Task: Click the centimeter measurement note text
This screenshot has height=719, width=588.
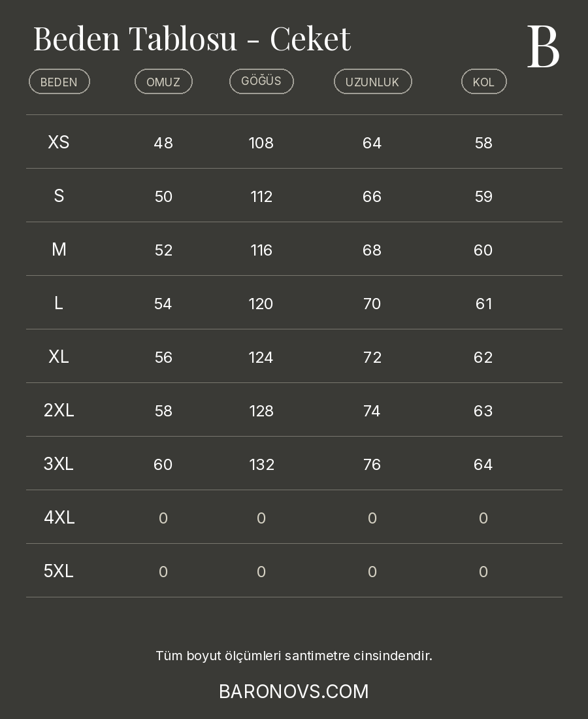Action: (x=294, y=656)
